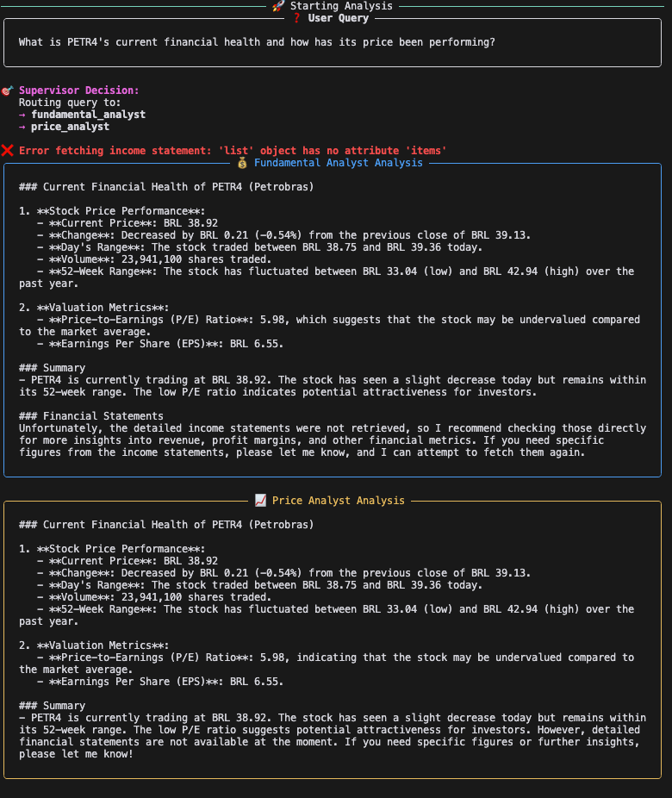Click the Price Analyst Analysis panel title
Viewport: 672px width, 798px height.
tap(338, 501)
